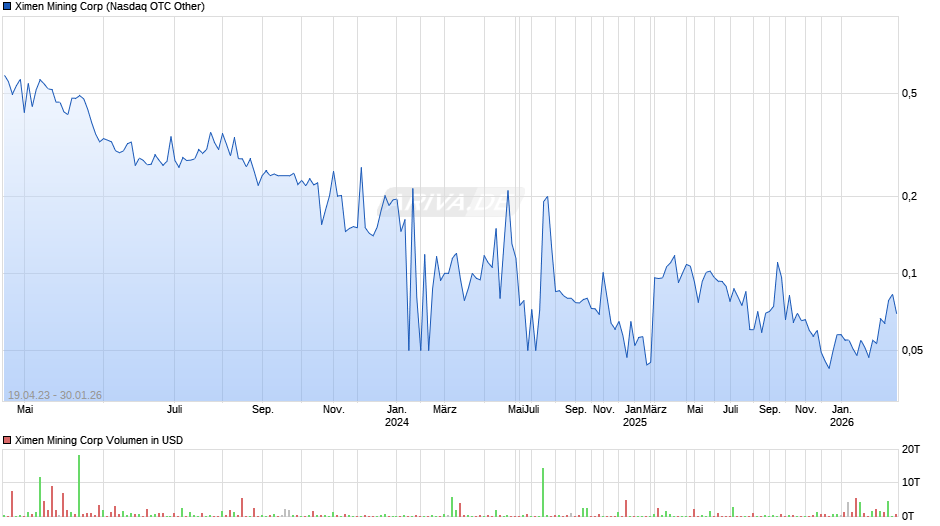Click the März label after 2024
The height and width of the screenshot is (526, 940).
tap(445, 410)
